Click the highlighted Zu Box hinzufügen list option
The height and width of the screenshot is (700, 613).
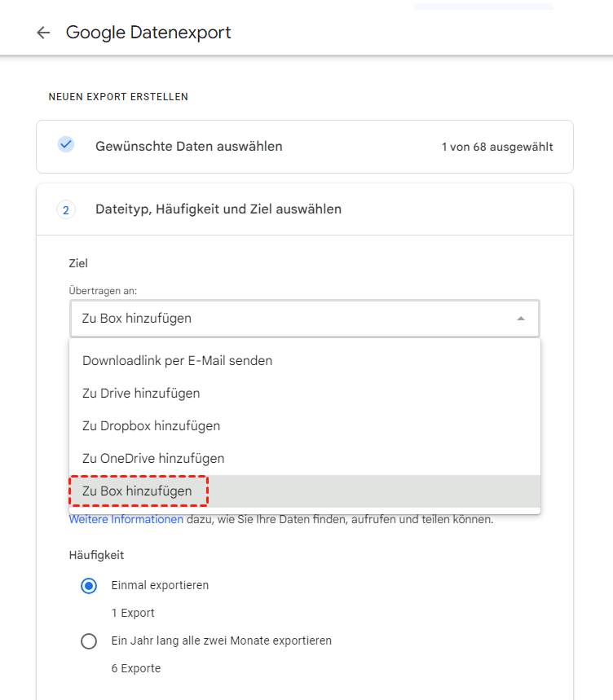pyautogui.click(x=137, y=491)
